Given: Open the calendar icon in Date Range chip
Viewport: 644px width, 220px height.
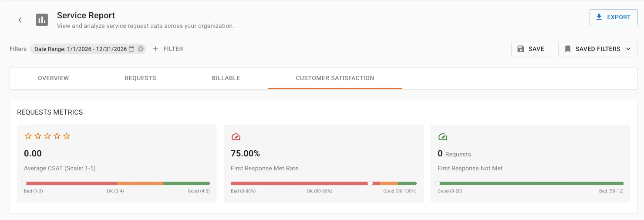Looking at the screenshot, I should 131,49.
